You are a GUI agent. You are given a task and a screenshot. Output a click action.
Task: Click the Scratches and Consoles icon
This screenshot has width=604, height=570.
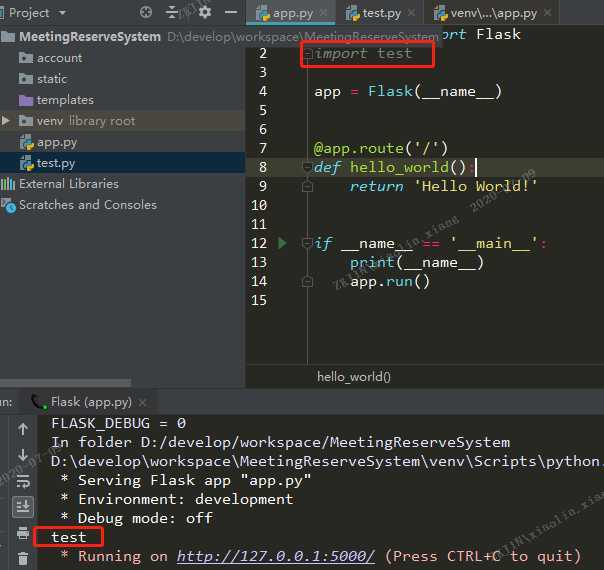point(8,206)
